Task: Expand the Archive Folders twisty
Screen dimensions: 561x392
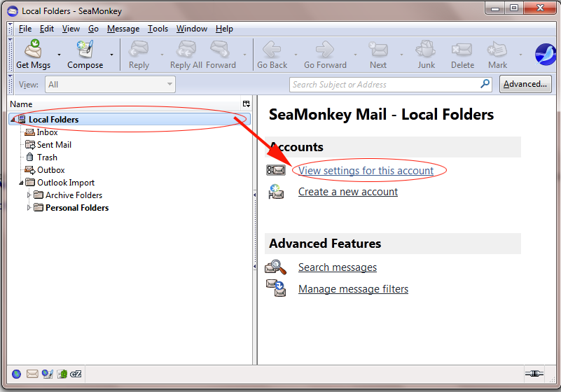Action: coord(29,195)
